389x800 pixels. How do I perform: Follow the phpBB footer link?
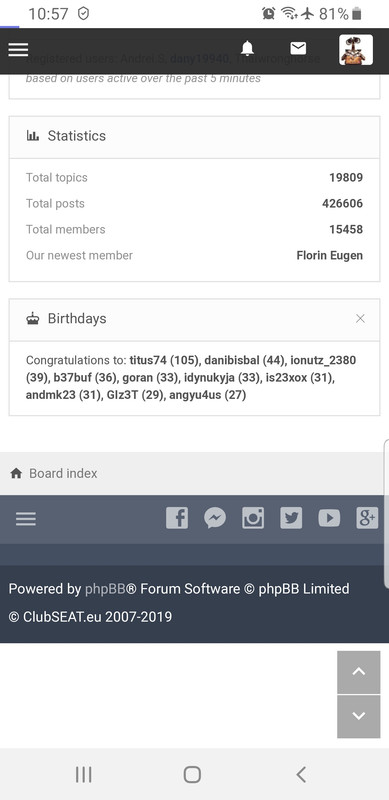105,589
